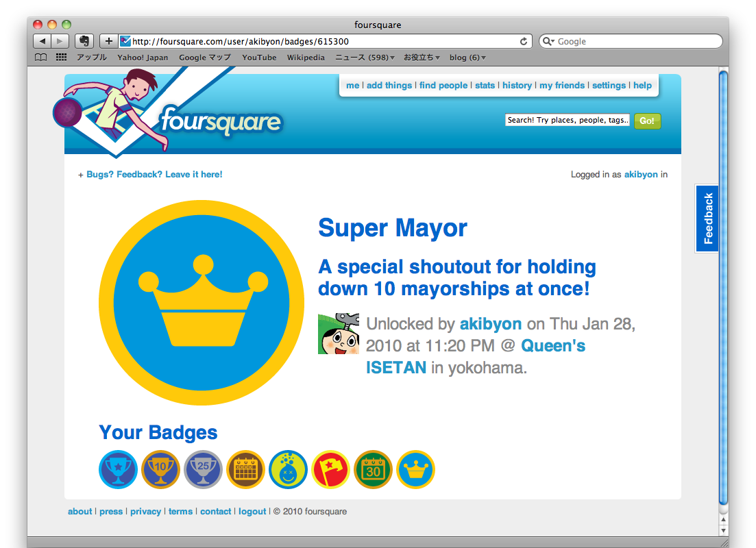756x548 pixels.
Task: Open the 'press' footer link
Action: (x=111, y=512)
